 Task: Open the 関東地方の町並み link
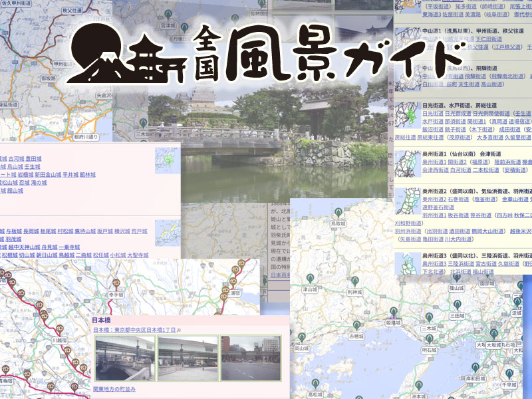114,388
